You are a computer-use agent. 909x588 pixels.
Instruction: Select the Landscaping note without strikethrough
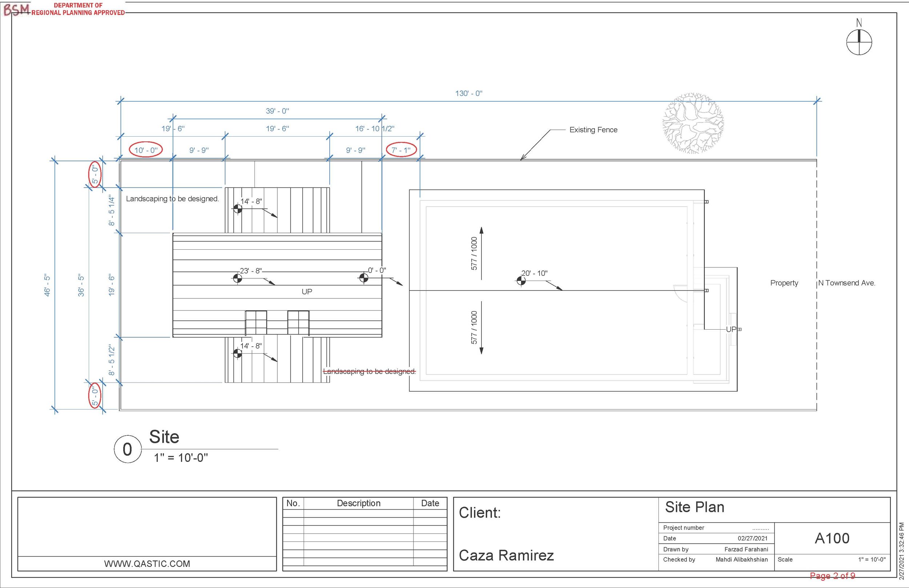coord(172,199)
